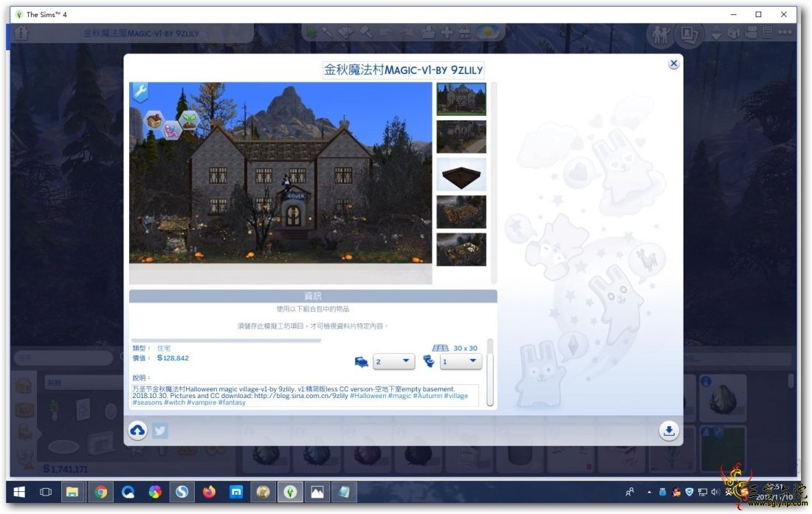This screenshot has height=514, width=812.
Task: Click the #witch hashtag
Action: pyautogui.click(x=174, y=402)
